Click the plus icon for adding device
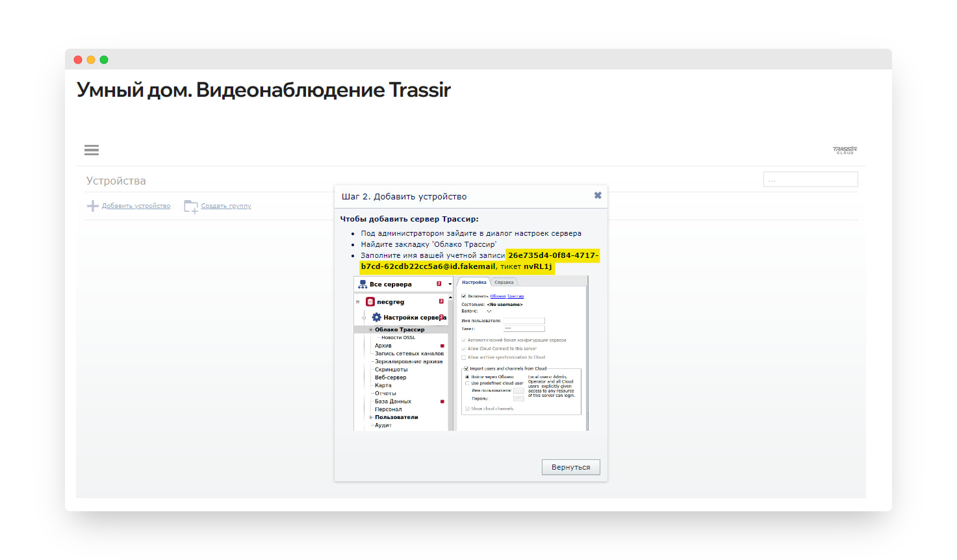Screen dimensions: 957x560 coord(93,206)
